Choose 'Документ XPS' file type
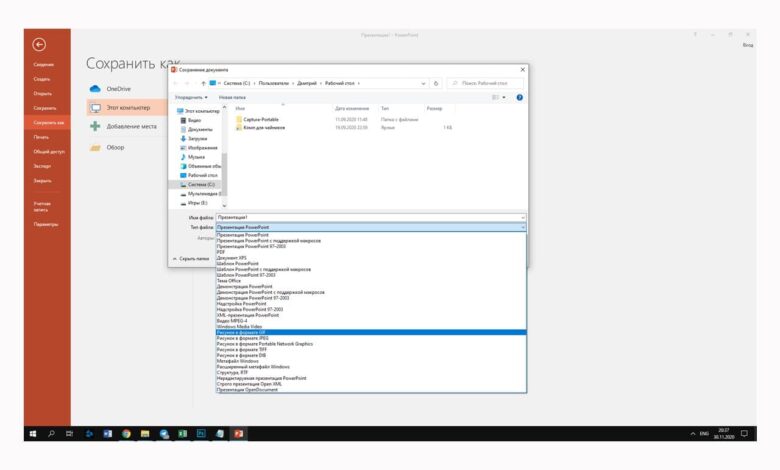Screen dimensions: 780x470 (371, 258)
